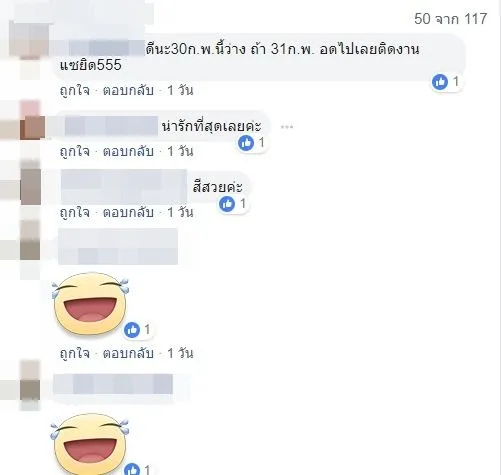The width and height of the screenshot is (501, 475).
Task: Click the first laughing emoji sticker
Action: 90,303
